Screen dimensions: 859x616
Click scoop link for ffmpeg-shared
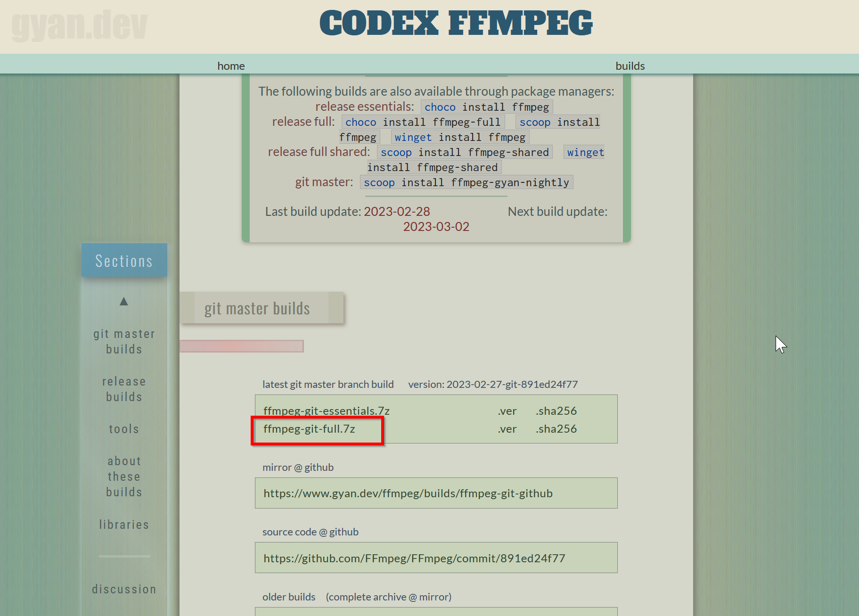[396, 153]
